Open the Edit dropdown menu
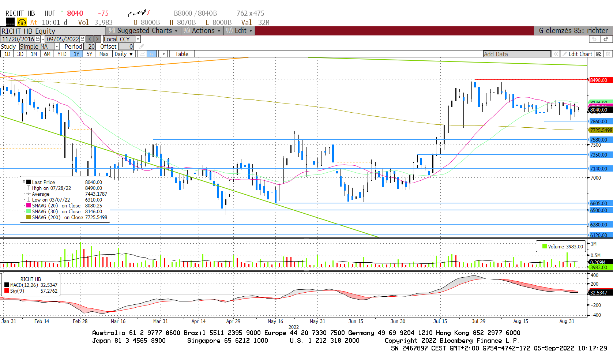This screenshot has width=613, height=364. click(239, 31)
